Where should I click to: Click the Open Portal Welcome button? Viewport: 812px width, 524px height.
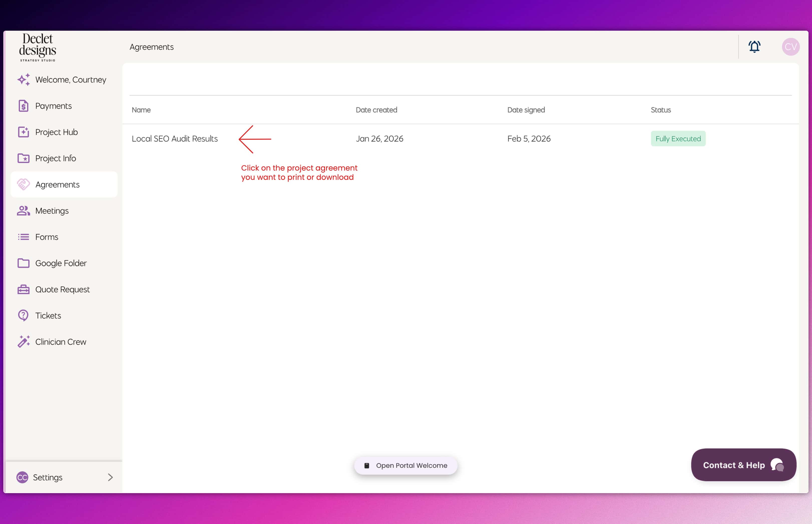(406, 465)
